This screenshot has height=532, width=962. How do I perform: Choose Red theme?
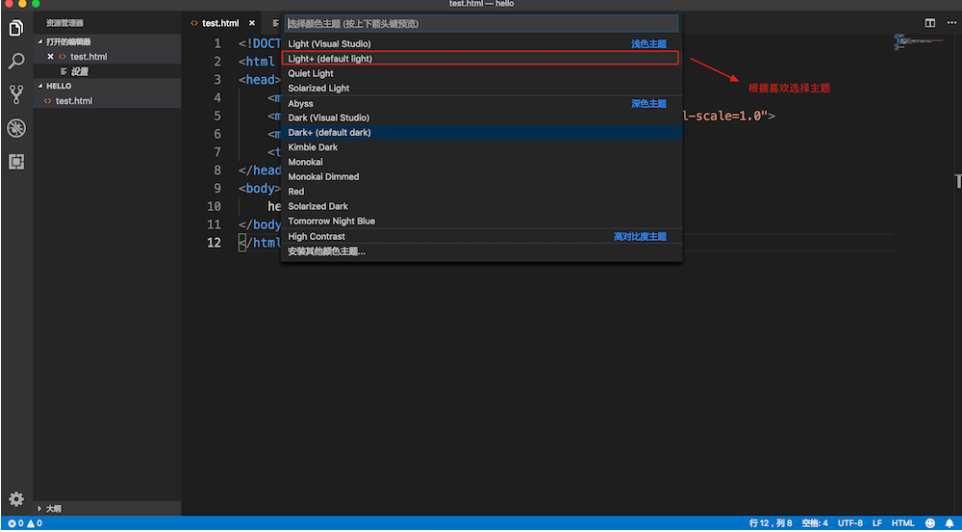[482, 191]
